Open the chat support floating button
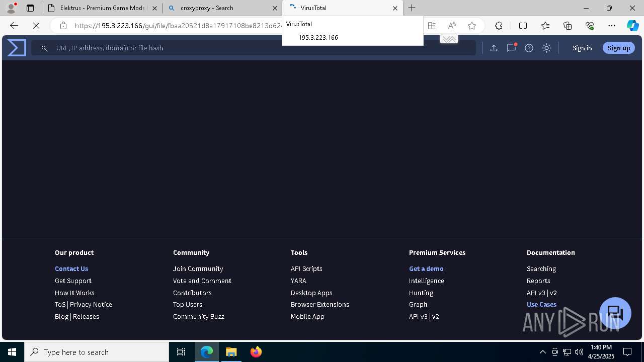This screenshot has height=362, width=644. [615, 313]
